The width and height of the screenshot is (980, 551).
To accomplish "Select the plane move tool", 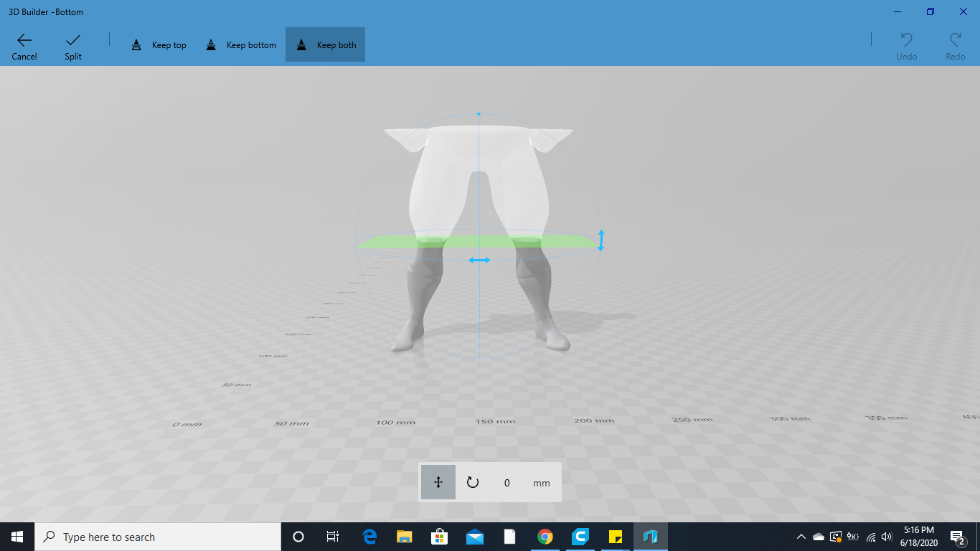I will pos(438,482).
